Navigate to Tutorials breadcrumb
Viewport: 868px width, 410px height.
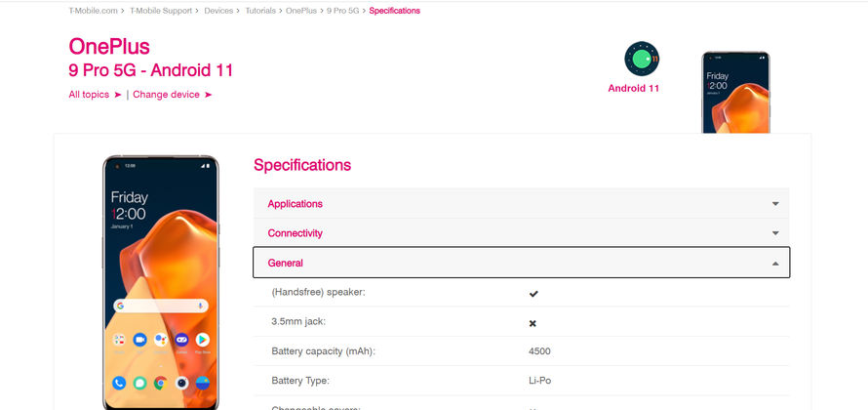[x=260, y=11]
